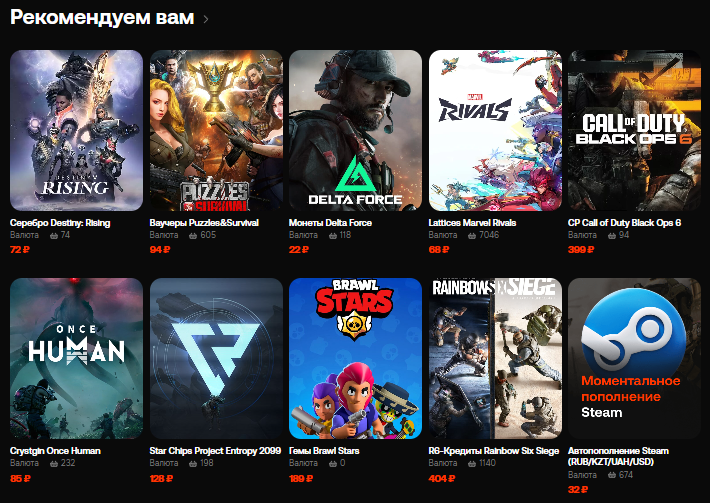Open R6-Кредиты Rainbow Six Siege title link
This screenshot has width=710, height=503.
494,451
